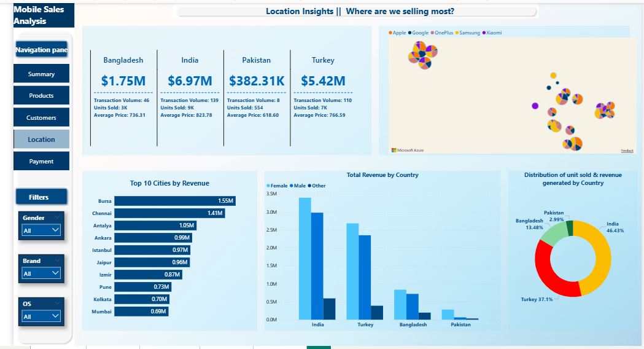The image size is (644, 349).
Task: Select the Apple legend marker above the map
Action: [x=391, y=33]
